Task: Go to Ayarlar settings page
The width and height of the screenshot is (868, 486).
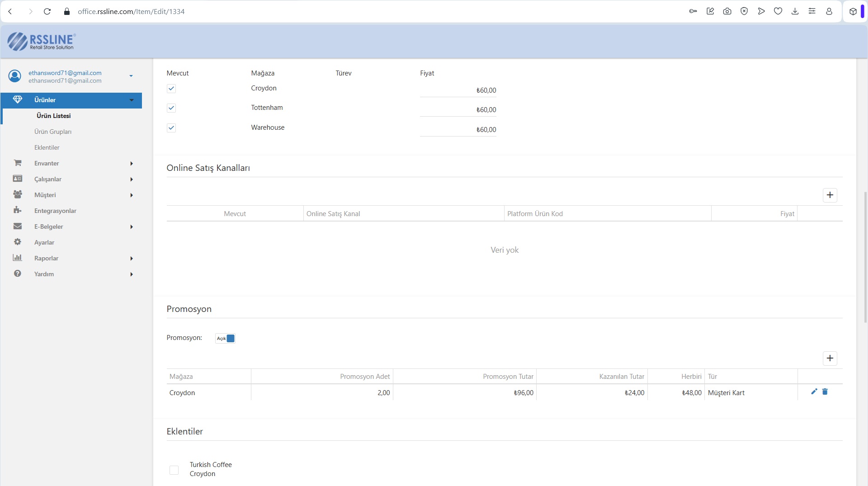Action: point(44,242)
